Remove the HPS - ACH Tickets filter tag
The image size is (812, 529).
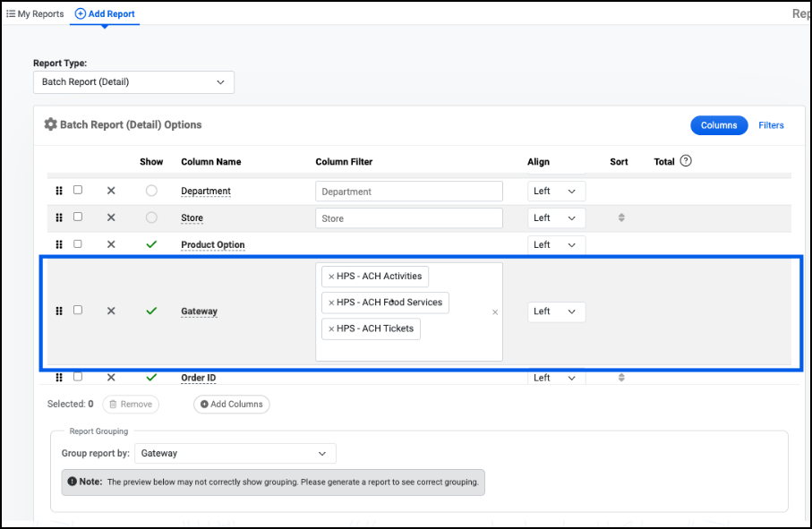pos(331,328)
